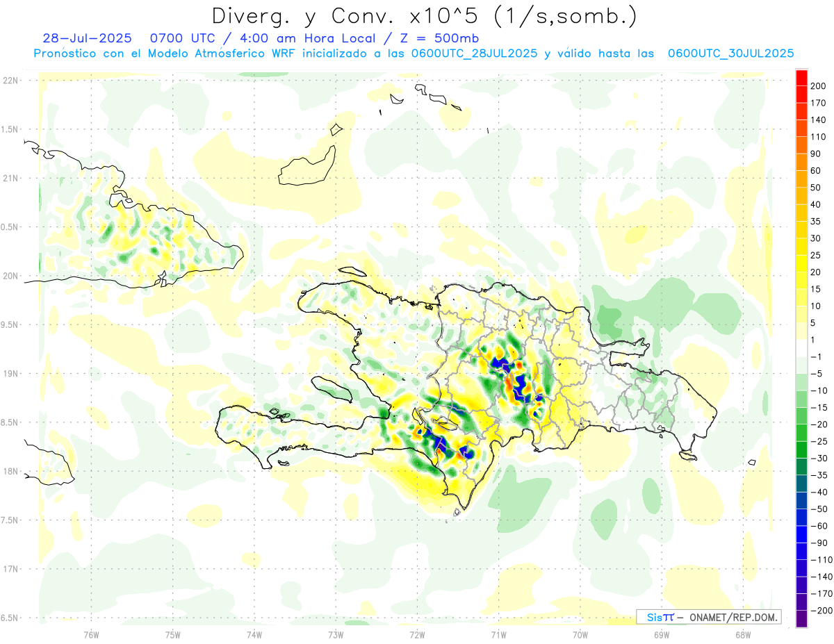Click the '7.5N' latitude label

[x=10, y=520]
